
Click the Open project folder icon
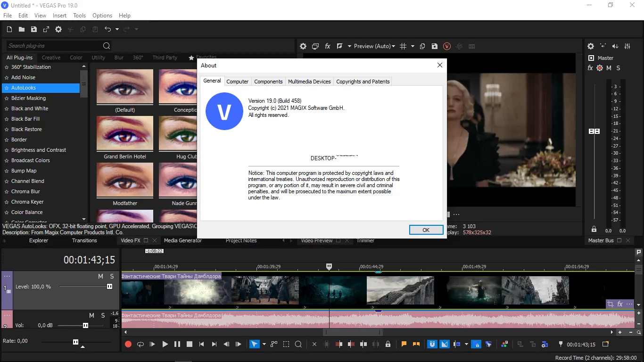22,29
